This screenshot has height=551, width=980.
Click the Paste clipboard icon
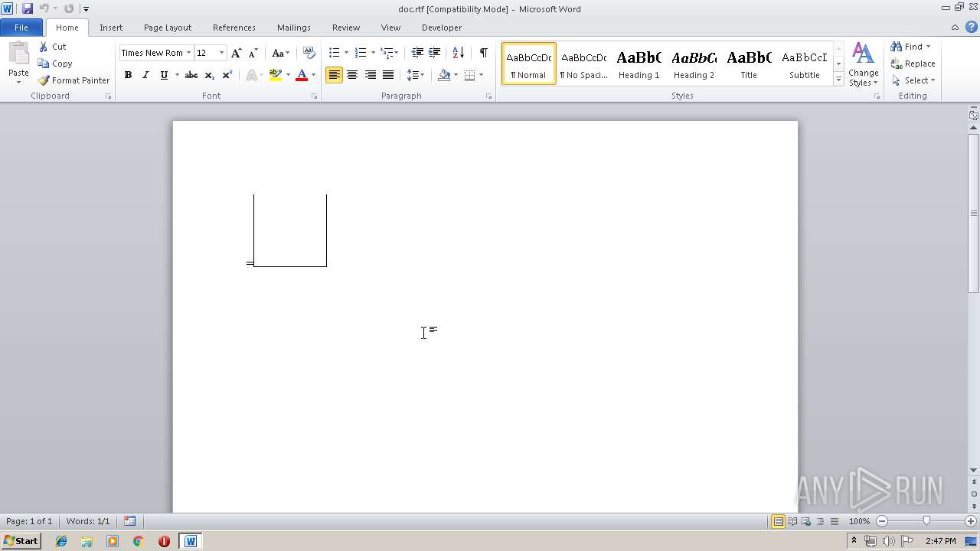click(18, 54)
